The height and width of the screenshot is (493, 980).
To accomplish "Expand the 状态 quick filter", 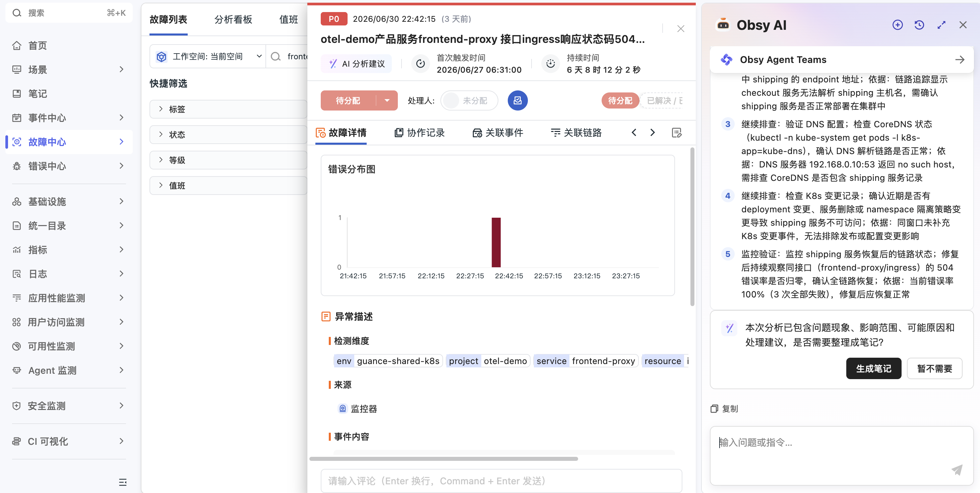I will 228,135.
